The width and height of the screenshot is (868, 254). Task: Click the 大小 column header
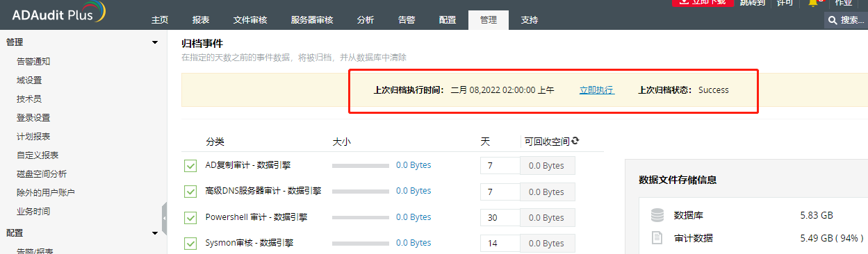point(341,142)
